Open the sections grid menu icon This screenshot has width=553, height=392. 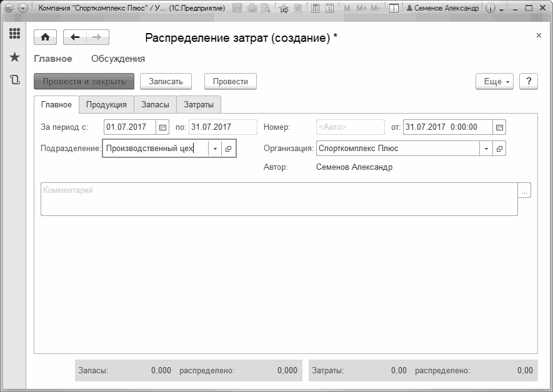[x=14, y=34]
